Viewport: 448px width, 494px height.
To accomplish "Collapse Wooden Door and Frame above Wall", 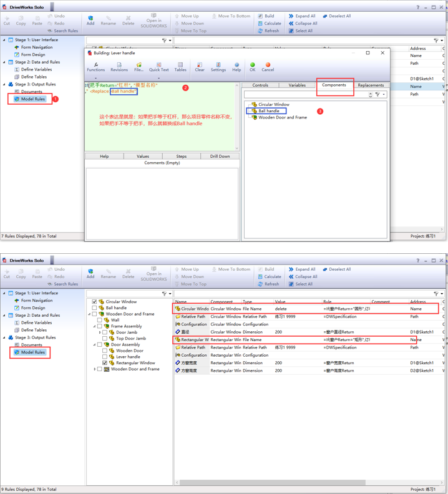I will pyautogui.click(x=89, y=314).
